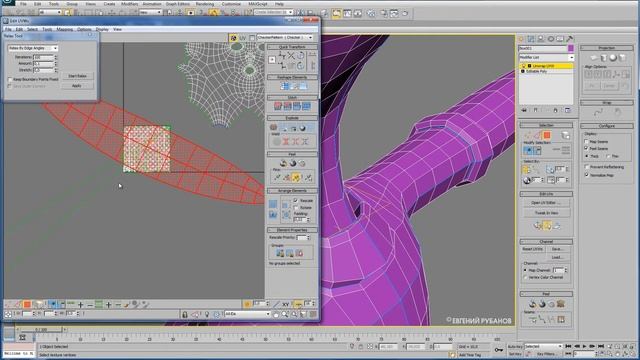Click the Peel Mode icon in Edit UVWs Peel rollout
The image size is (640, 360).
click(293, 164)
